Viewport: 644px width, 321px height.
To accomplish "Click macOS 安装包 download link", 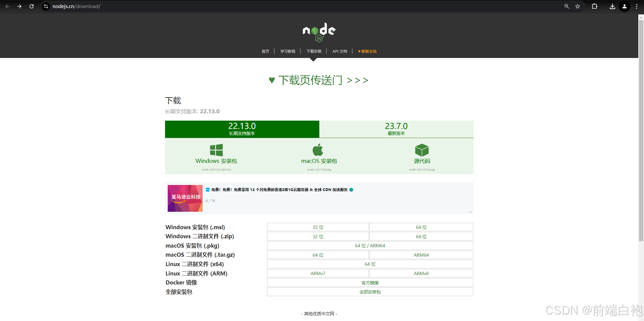I will (x=319, y=161).
